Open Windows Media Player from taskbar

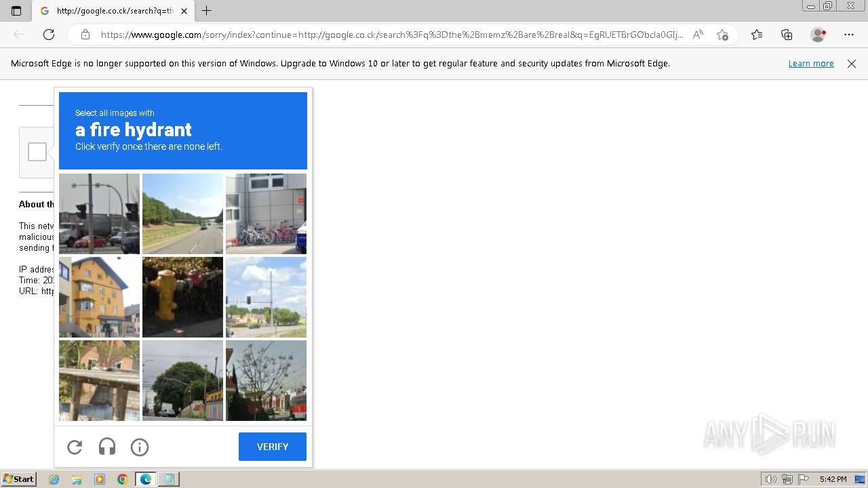point(100,479)
